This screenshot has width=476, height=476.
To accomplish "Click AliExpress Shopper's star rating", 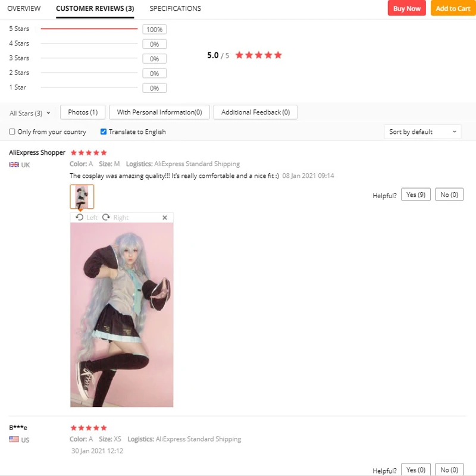I will point(89,152).
